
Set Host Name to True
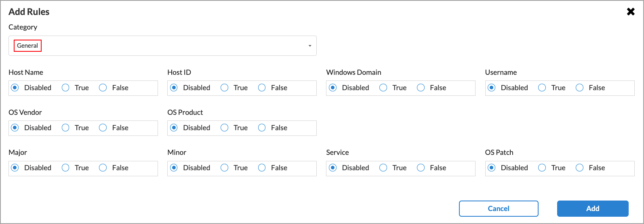(x=65, y=88)
